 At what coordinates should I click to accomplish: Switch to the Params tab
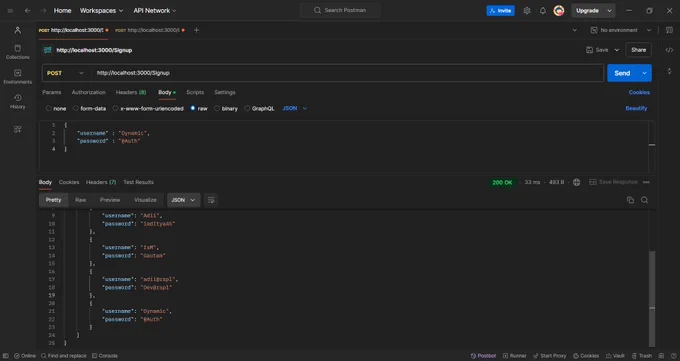point(52,92)
